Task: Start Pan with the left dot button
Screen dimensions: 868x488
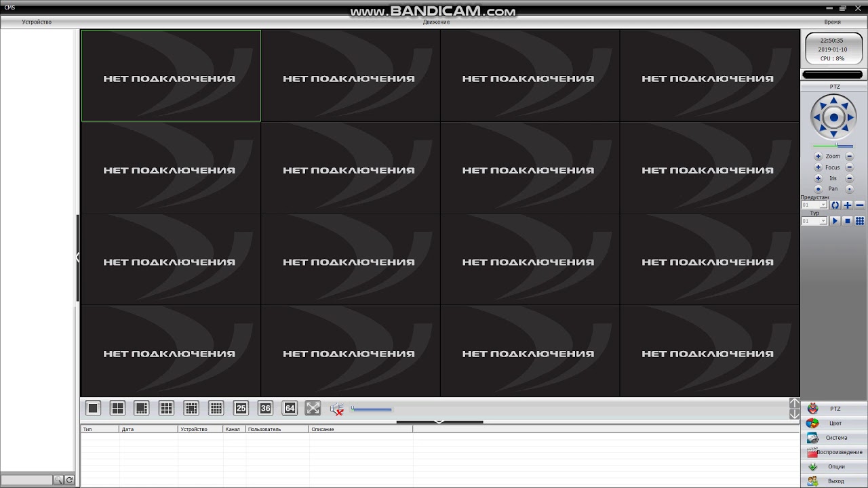Action: coord(818,189)
